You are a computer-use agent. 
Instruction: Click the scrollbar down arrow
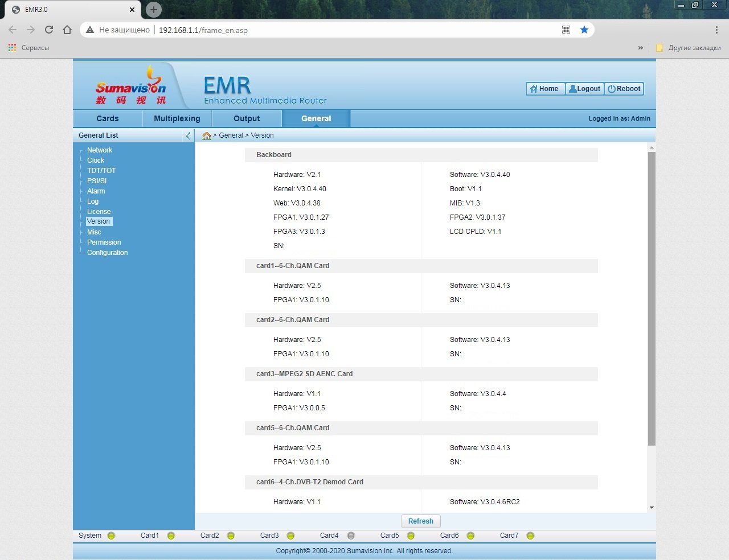pos(652,508)
